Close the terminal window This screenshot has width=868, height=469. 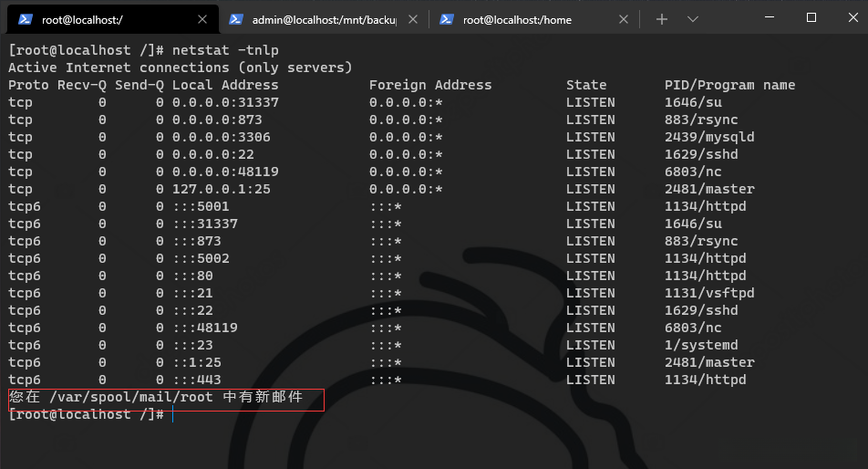(x=853, y=17)
